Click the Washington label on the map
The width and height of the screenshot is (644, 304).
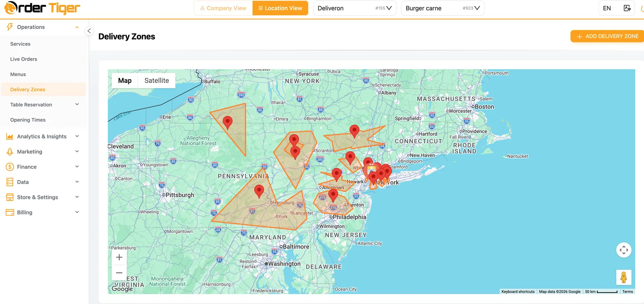point(285,264)
